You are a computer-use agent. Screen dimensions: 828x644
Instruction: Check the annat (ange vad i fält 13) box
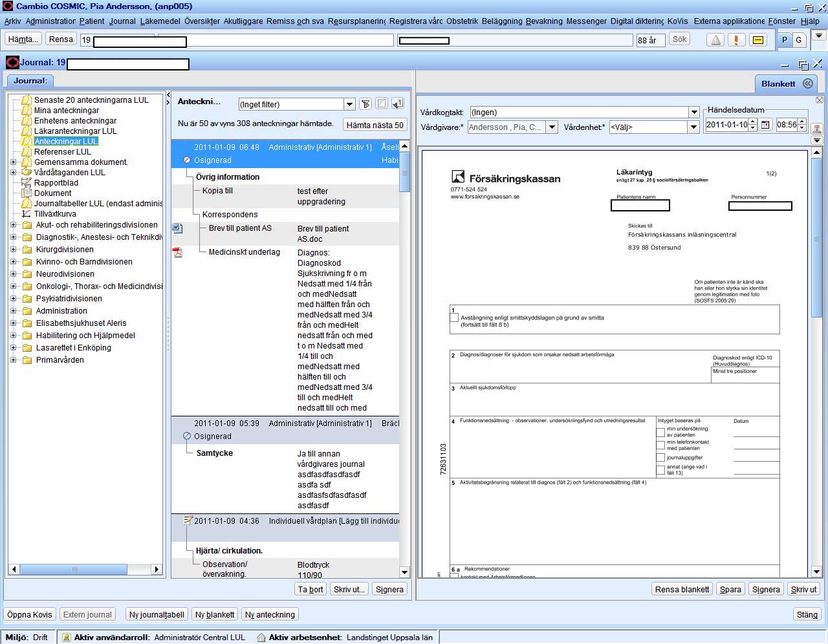tap(660, 470)
